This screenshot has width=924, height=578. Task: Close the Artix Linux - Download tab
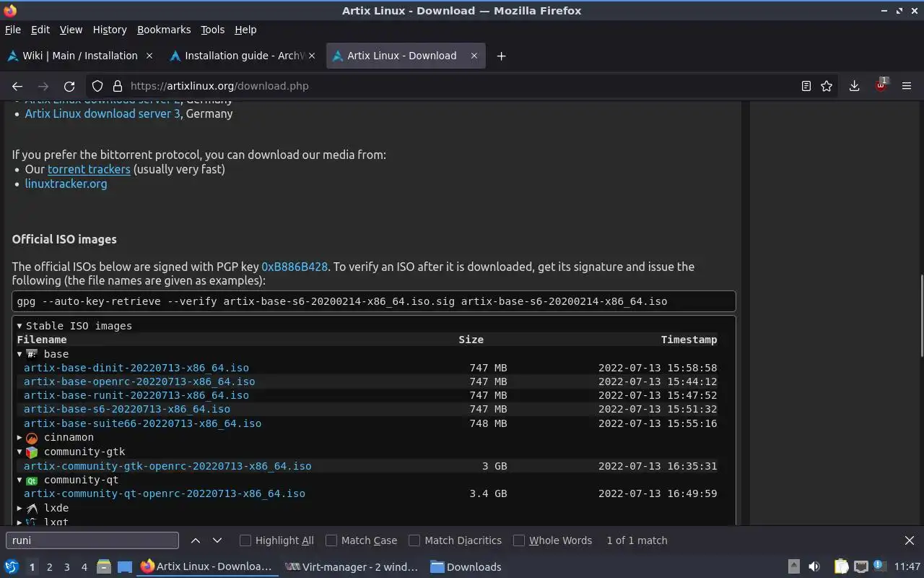(x=474, y=56)
